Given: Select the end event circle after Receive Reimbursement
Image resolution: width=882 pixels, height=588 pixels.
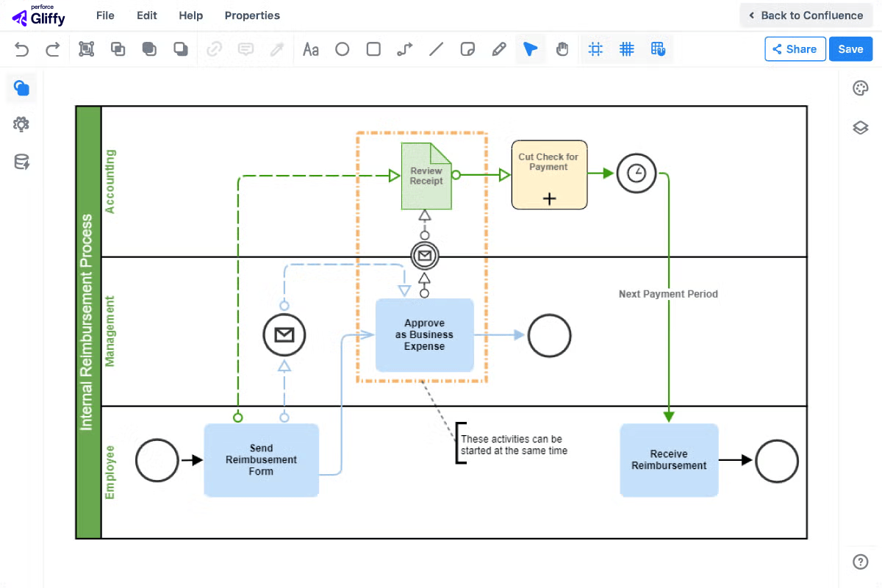Looking at the screenshot, I should pyautogui.click(x=777, y=460).
